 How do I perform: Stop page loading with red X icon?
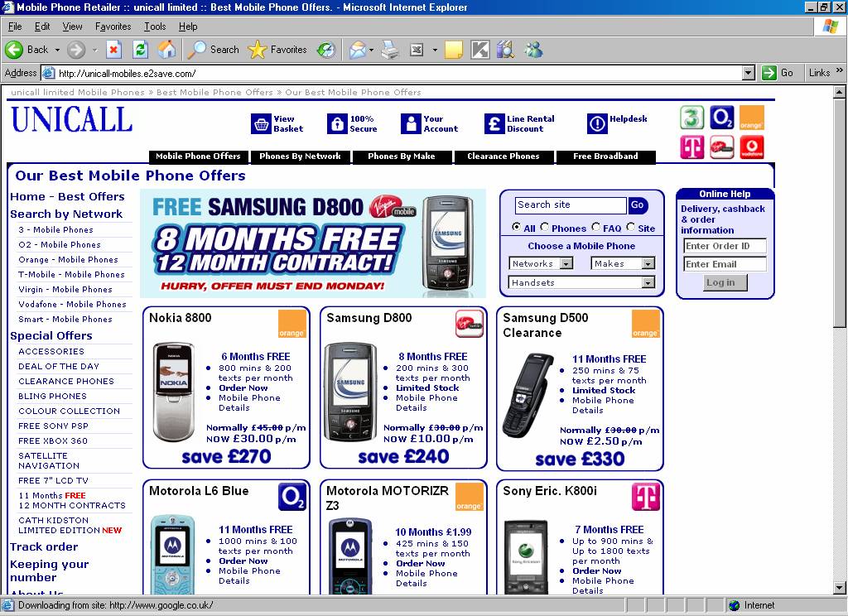113,50
